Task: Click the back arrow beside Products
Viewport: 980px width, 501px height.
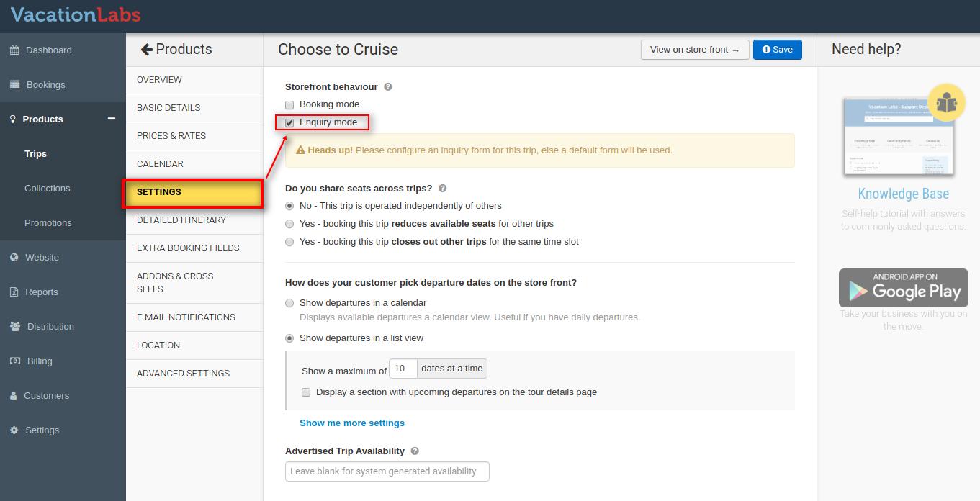Action: (x=146, y=50)
